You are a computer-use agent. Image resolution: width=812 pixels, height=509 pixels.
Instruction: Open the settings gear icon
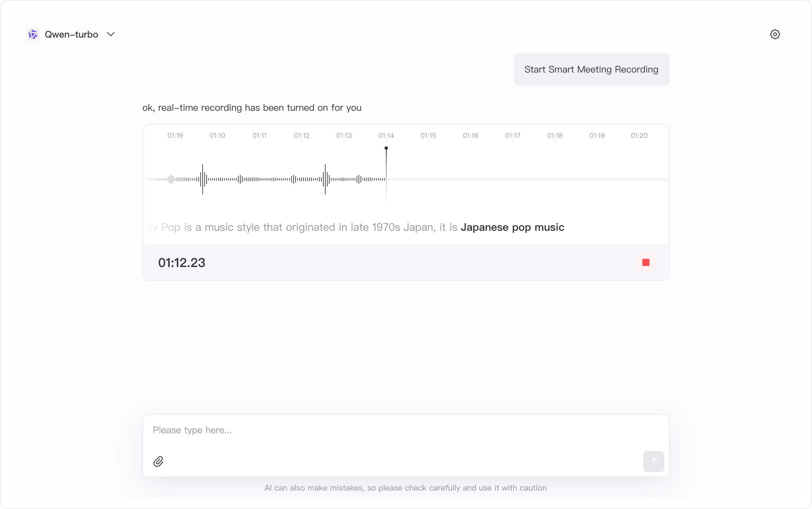(775, 34)
